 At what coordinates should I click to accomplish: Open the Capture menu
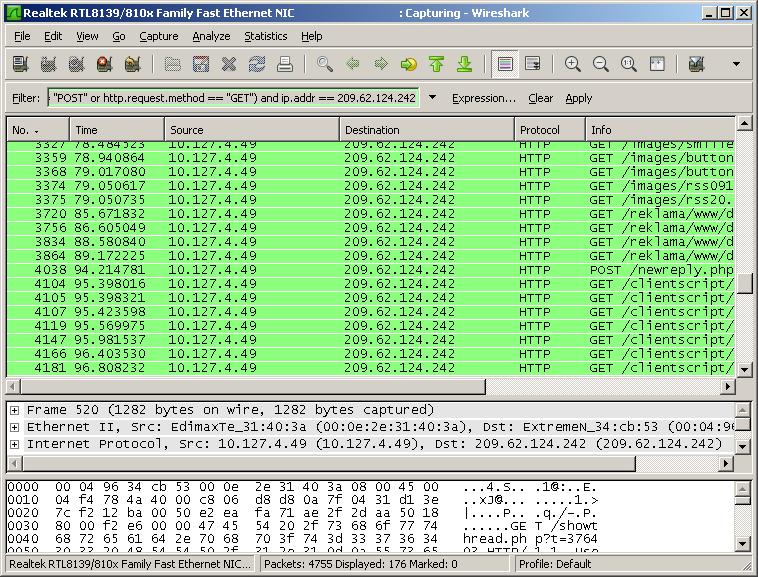click(x=159, y=36)
